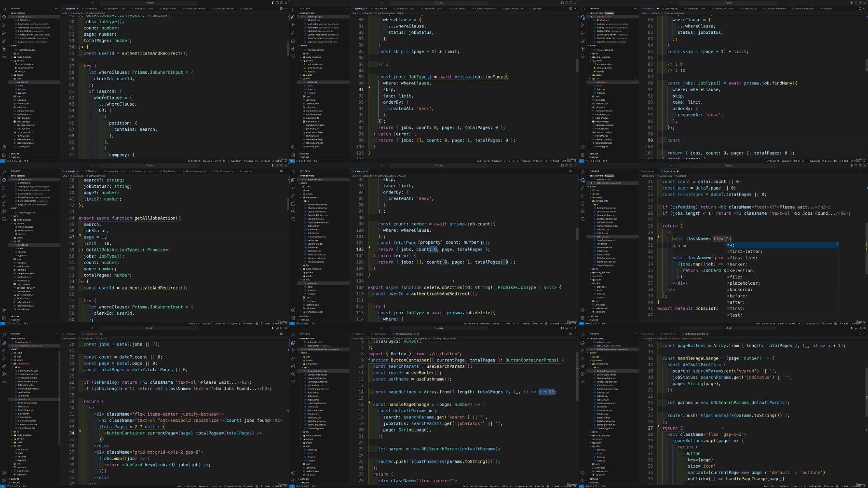Click the lightbulb beside line 91 'skip,'
868x488 pixels.
pos(369,87)
